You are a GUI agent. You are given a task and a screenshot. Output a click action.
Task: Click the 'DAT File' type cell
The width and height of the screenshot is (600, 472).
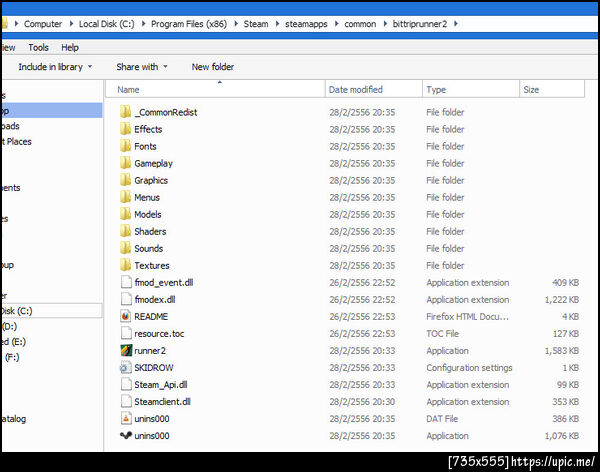pos(442,419)
